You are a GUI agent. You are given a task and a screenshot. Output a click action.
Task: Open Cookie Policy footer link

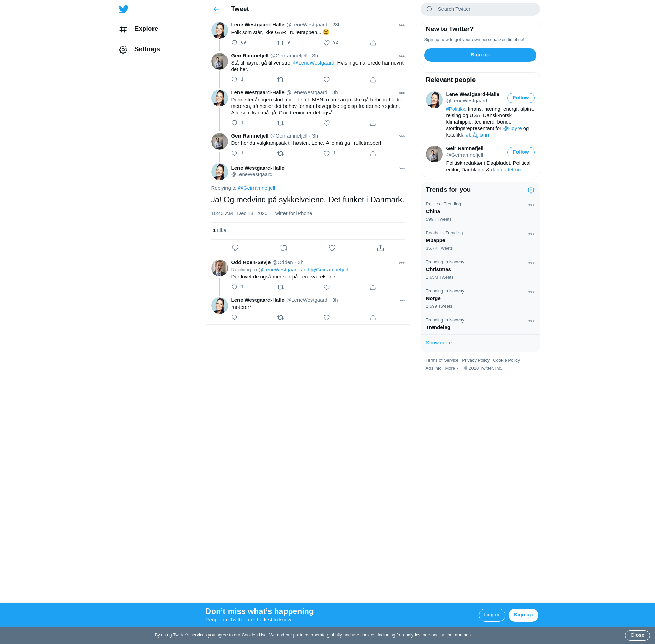click(506, 360)
